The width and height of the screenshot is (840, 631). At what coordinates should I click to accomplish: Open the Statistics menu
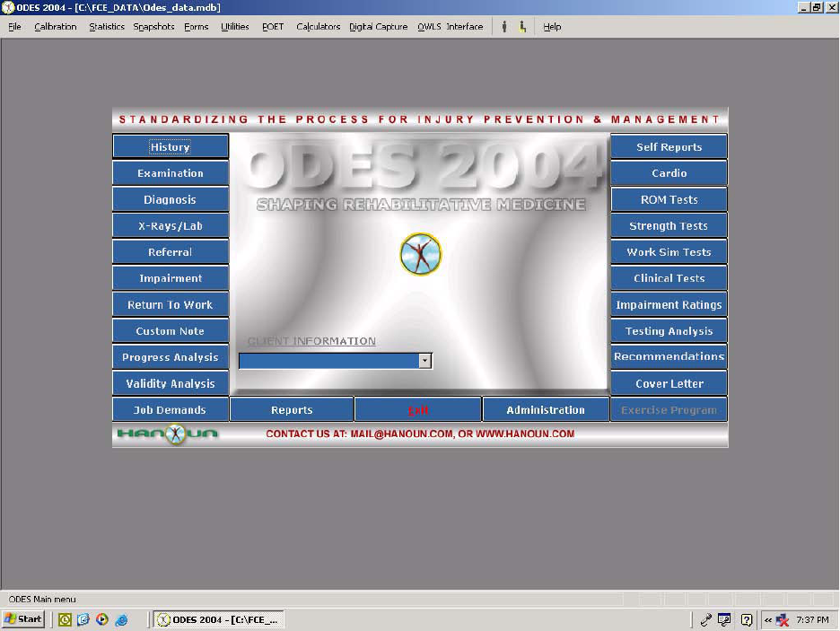pyautogui.click(x=107, y=26)
